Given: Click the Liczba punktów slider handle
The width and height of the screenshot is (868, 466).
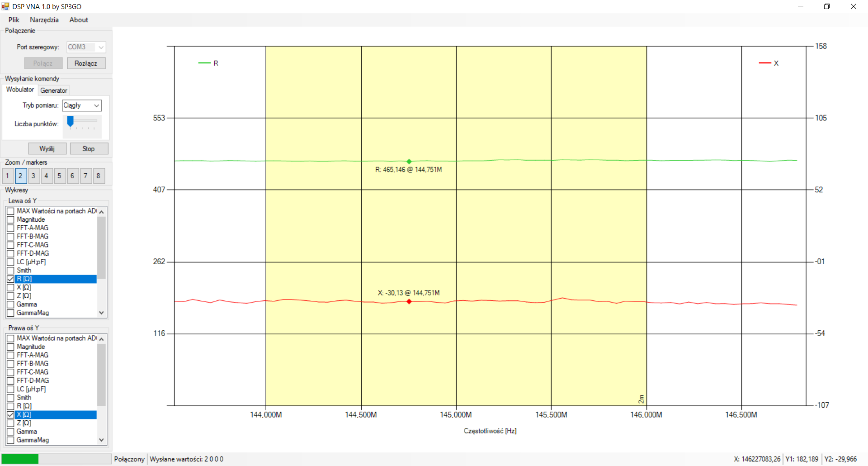Looking at the screenshot, I should [71, 121].
